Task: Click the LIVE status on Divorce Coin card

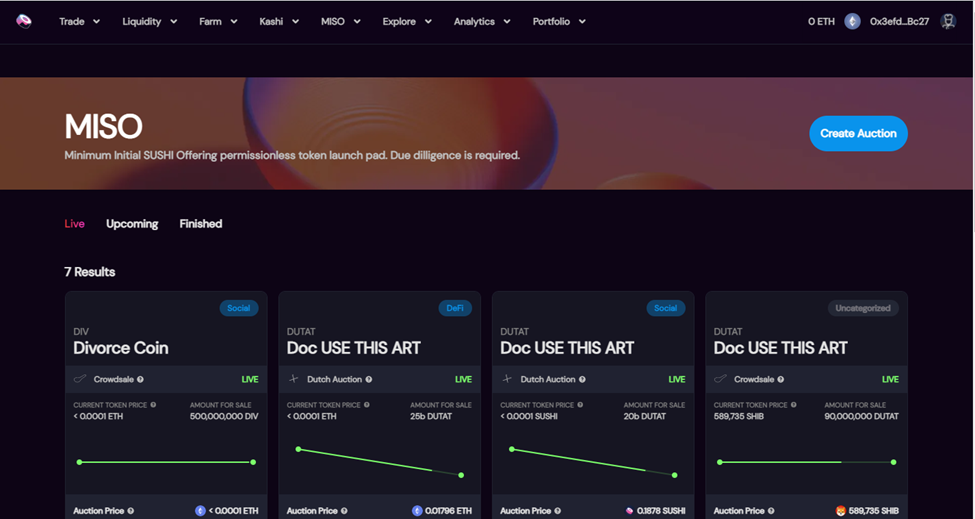Action: [250, 379]
